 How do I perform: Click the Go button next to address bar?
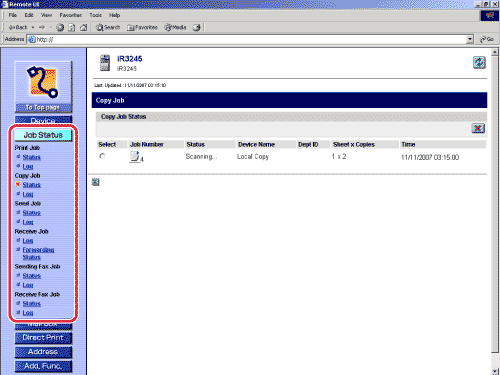pyautogui.click(x=487, y=39)
